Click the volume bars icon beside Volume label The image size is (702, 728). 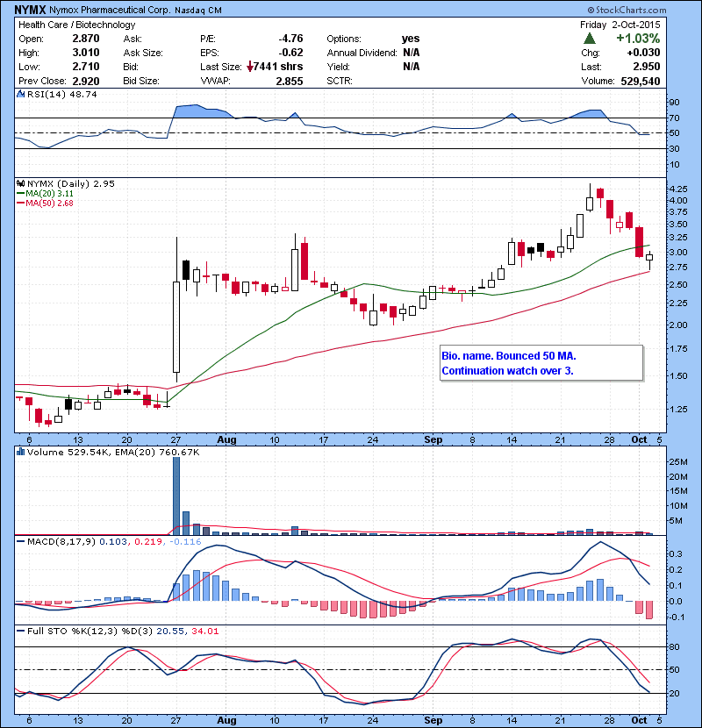click(x=20, y=452)
